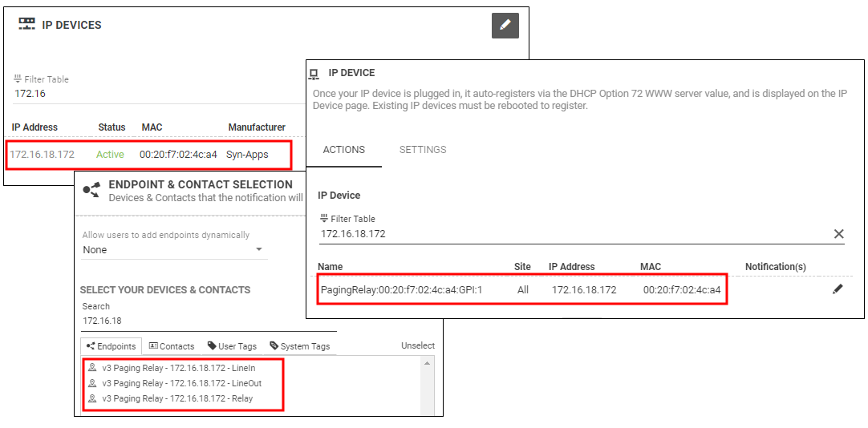Viewport: 868px width, 428px height.
Task: Click the icon next to the LineIn endpoint
Action: [92, 367]
